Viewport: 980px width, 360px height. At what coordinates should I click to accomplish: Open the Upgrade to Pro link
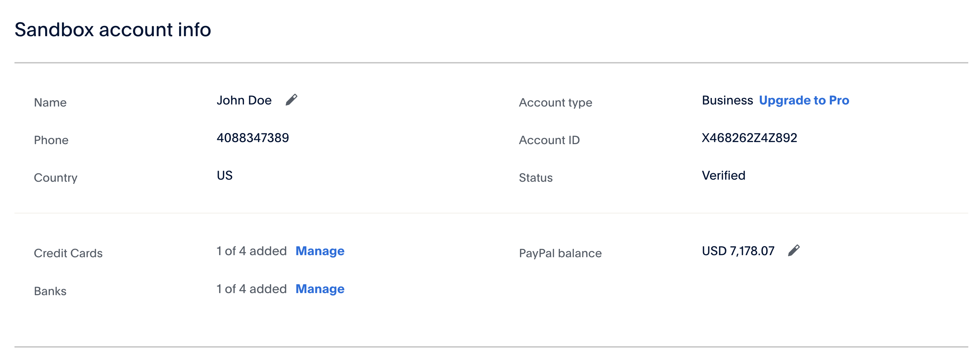804,100
